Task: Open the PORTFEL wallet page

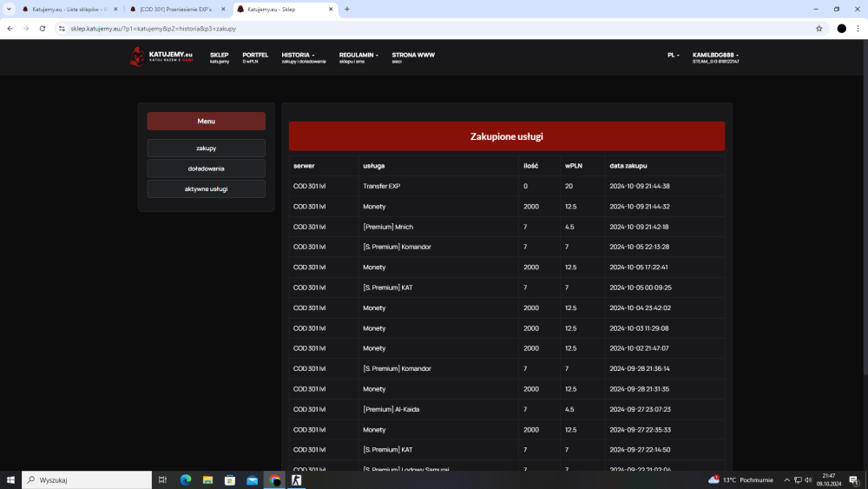Action: pos(254,57)
